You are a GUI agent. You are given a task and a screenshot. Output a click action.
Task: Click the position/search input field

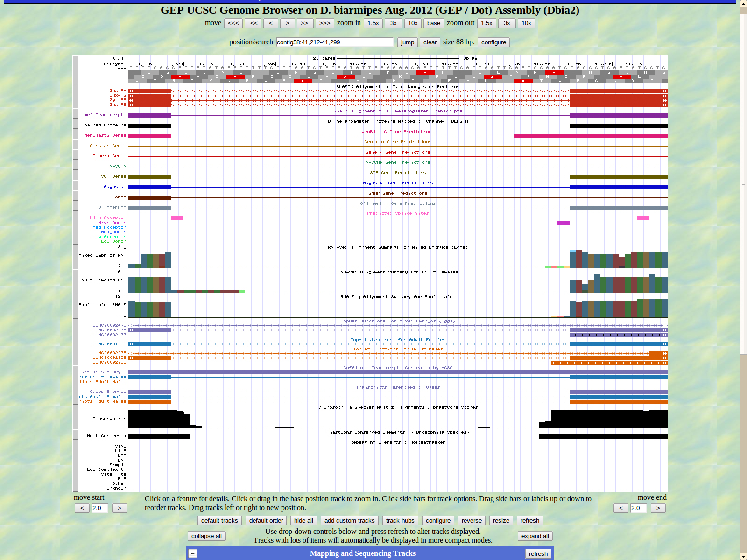pyautogui.click(x=335, y=42)
